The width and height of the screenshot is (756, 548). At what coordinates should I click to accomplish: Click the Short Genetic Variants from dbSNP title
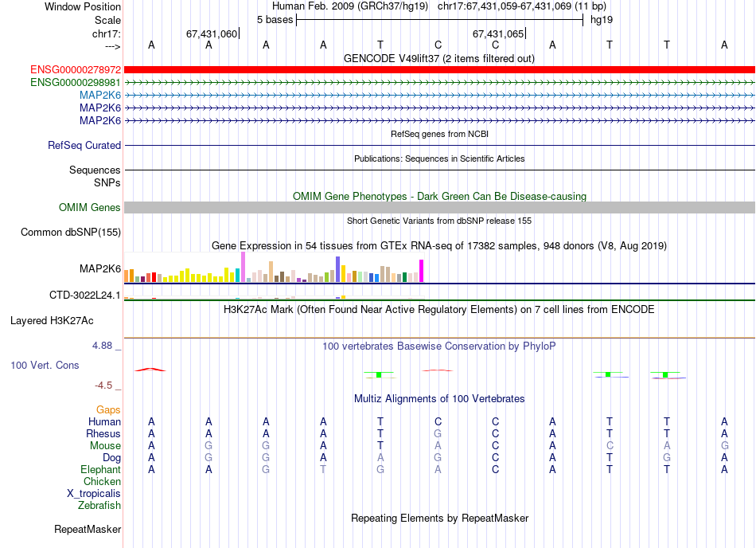pyautogui.click(x=439, y=221)
